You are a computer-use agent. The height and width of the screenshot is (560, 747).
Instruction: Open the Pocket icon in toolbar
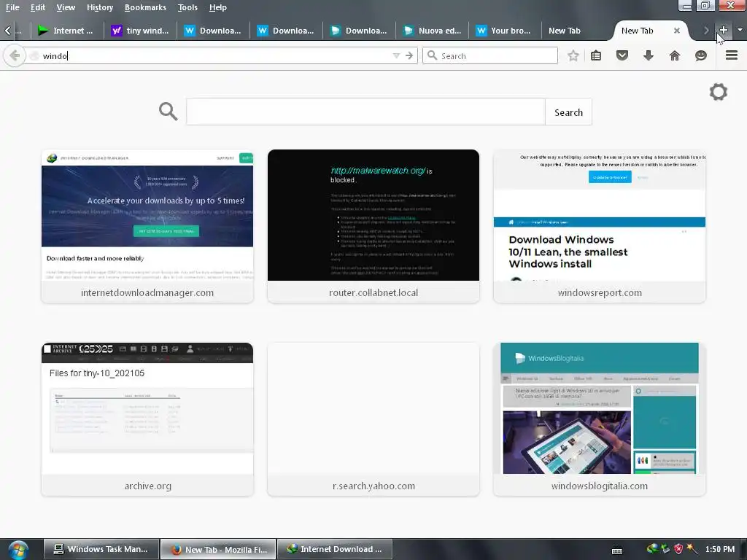[622, 55]
